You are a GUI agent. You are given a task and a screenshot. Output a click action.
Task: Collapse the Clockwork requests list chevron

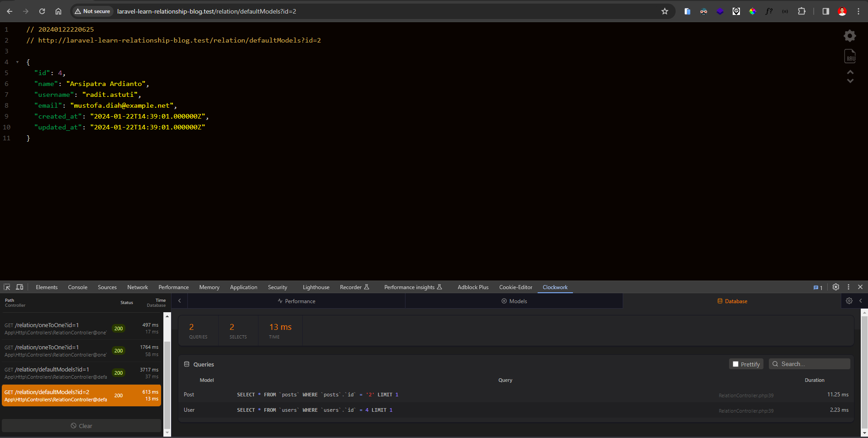click(180, 301)
